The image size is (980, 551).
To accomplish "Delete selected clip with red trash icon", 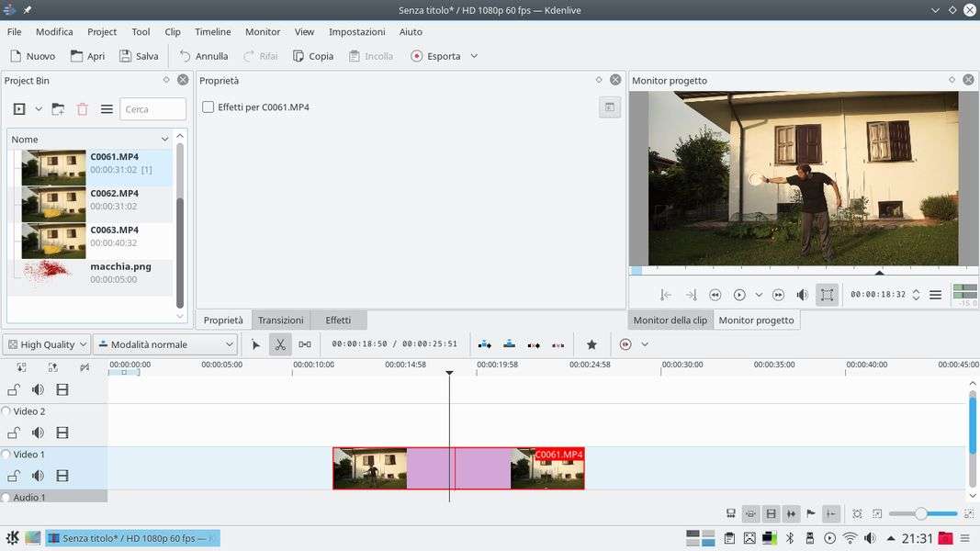I will pos(83,109).
